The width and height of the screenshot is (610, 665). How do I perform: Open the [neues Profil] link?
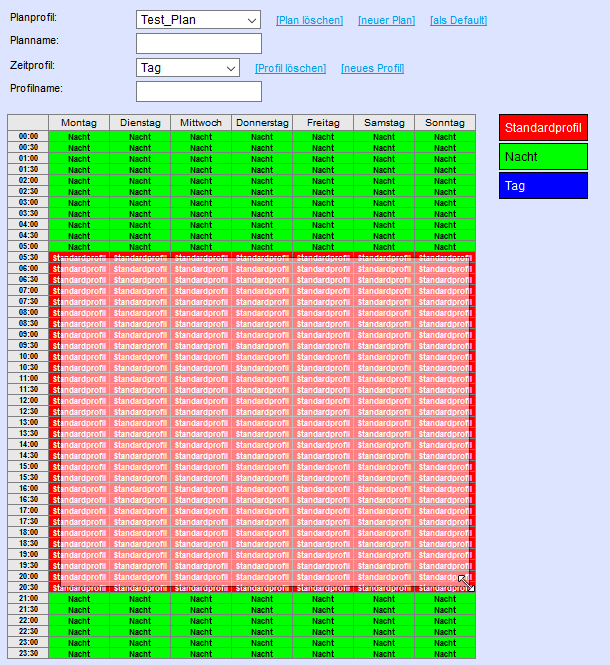pos(372,69)
